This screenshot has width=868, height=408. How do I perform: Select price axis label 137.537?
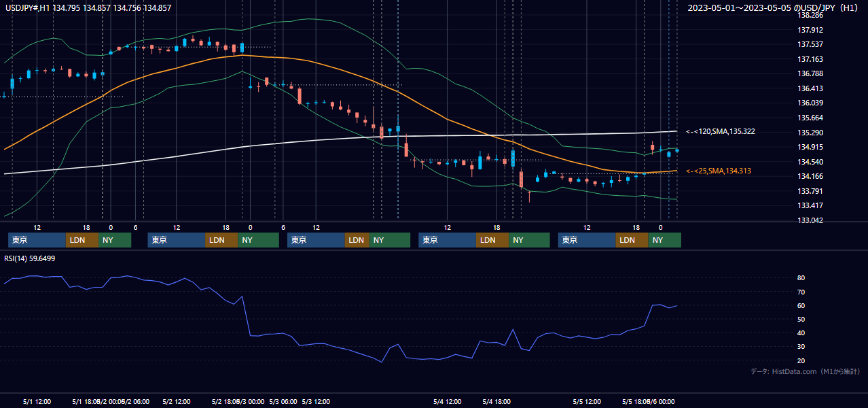pos(810,45)
